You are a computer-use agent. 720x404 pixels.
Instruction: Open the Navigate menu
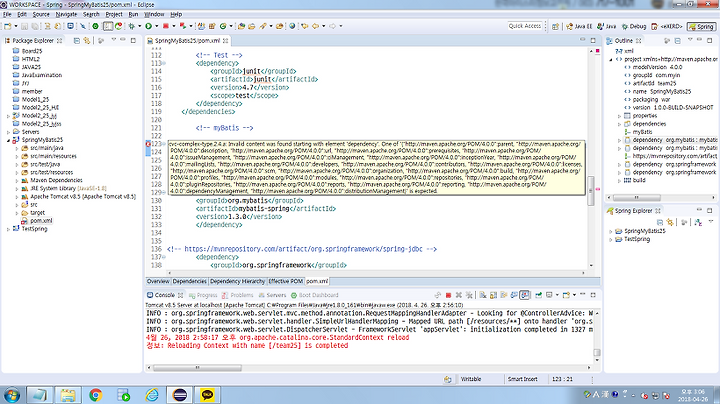point(66,14)
